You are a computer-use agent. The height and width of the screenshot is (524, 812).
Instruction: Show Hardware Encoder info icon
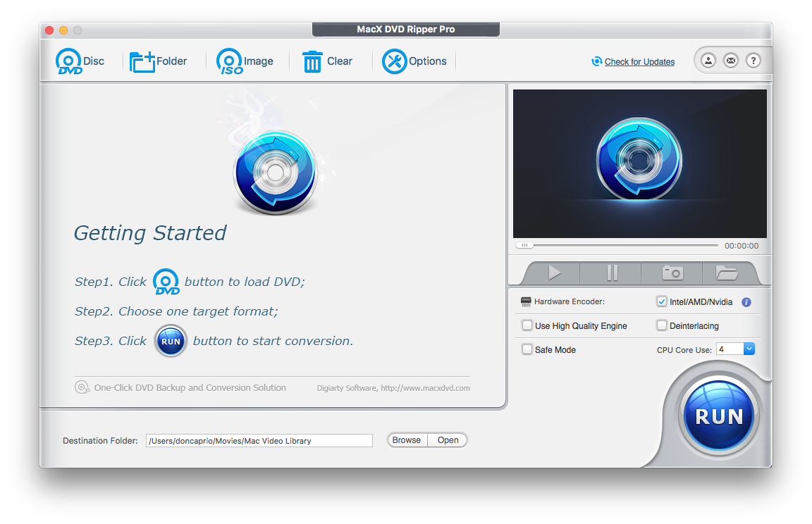(746, 302)
